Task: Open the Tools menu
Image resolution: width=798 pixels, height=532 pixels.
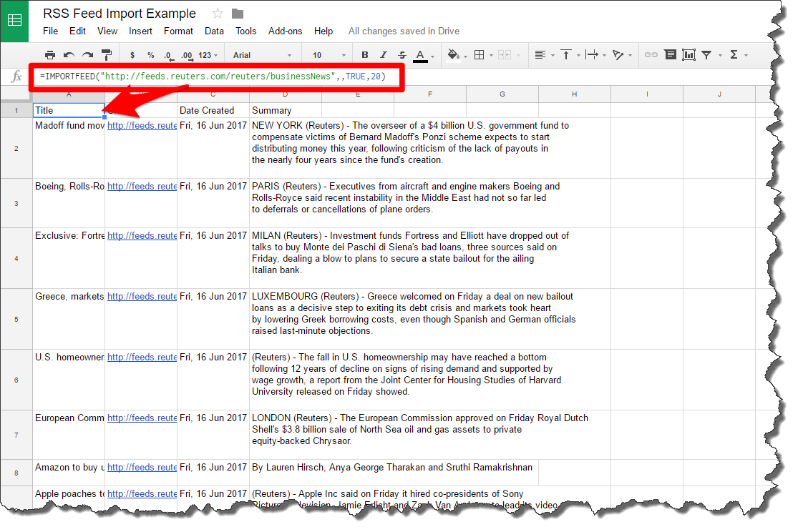Action: click(x=245, y=31)
